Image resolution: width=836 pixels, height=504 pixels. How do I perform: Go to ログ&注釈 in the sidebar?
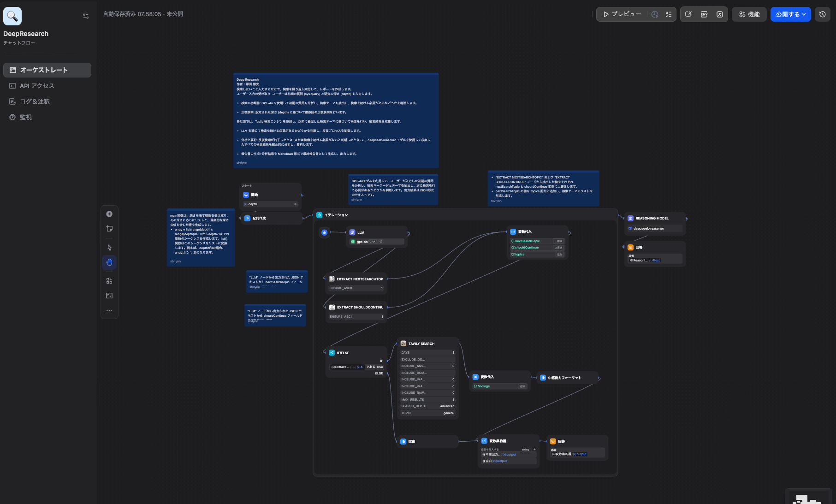point(35,101)
